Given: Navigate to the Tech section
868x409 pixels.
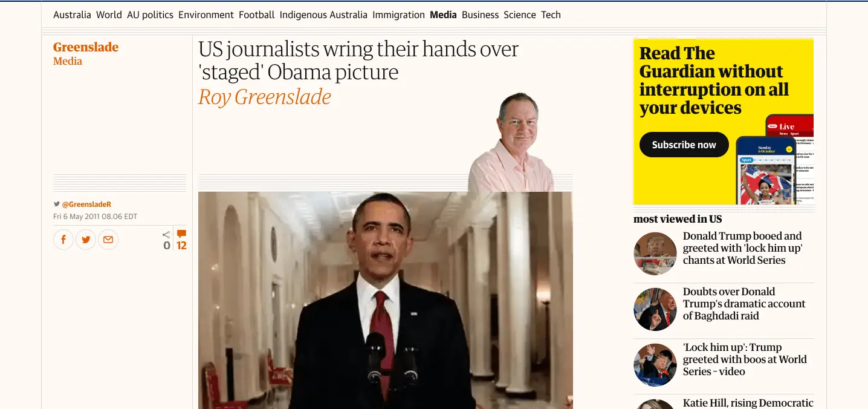Looking at the screenshot, I should pos(551,15).
